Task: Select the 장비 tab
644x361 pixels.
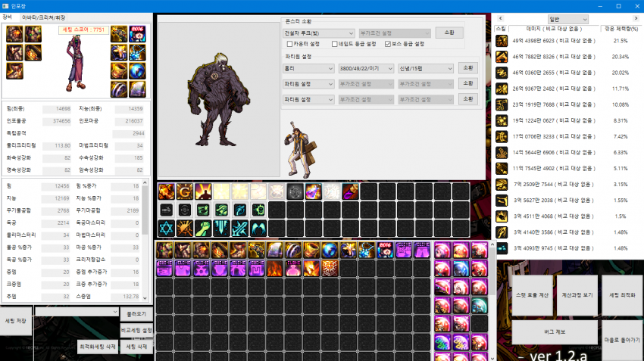Action: [x=8, y=16]
